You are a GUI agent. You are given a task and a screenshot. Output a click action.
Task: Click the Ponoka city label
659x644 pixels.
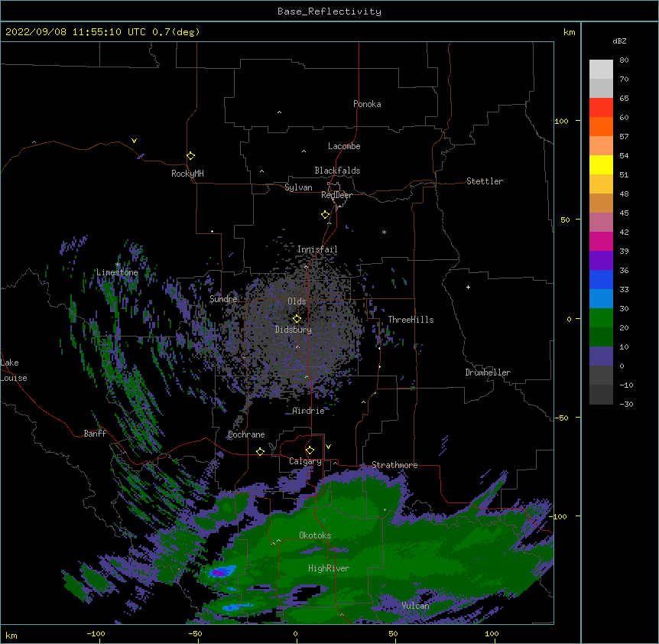click(367, 104)
